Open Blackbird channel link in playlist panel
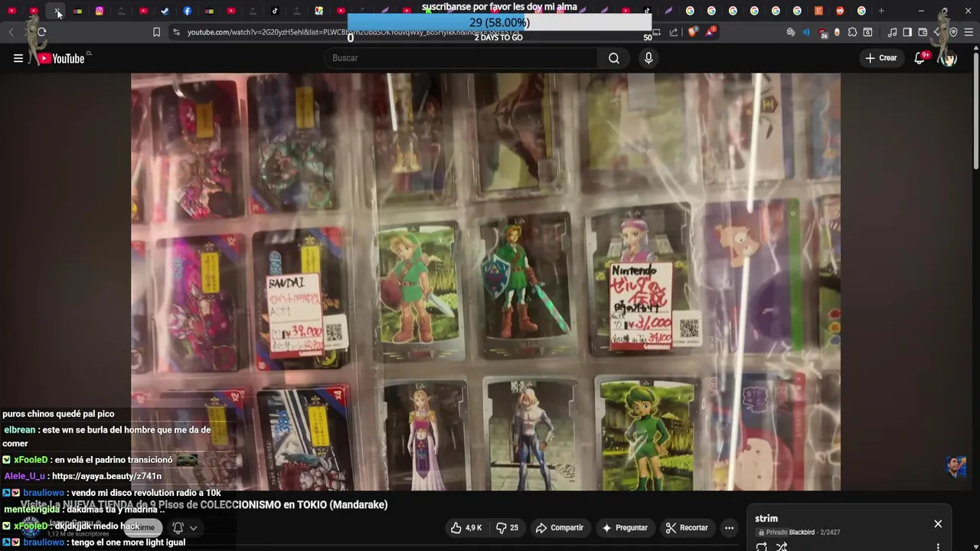Image resolution: width=980 pixels, height=551 pixels. (x=802, y=533)
